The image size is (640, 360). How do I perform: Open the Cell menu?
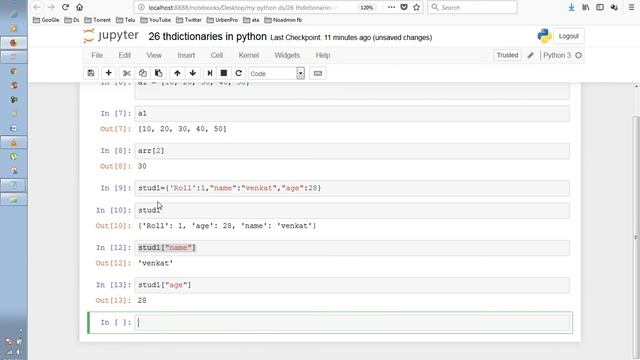217,55
